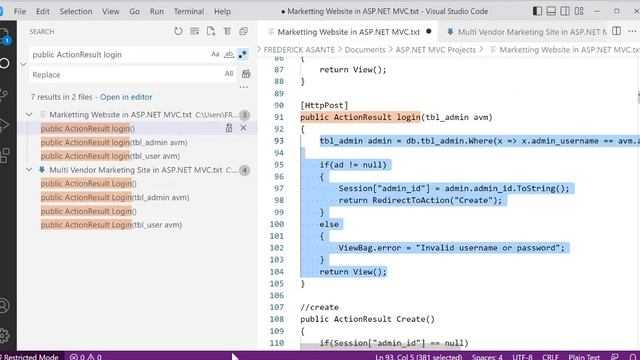This screenshot has height=360, width=640.
Task: Open the Go menu
Action: tap(134, 11)
